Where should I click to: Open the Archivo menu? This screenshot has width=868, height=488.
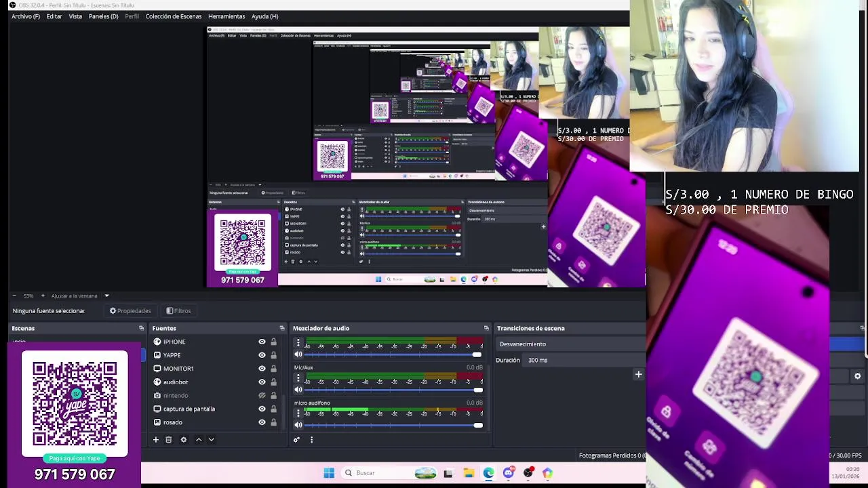25,16
